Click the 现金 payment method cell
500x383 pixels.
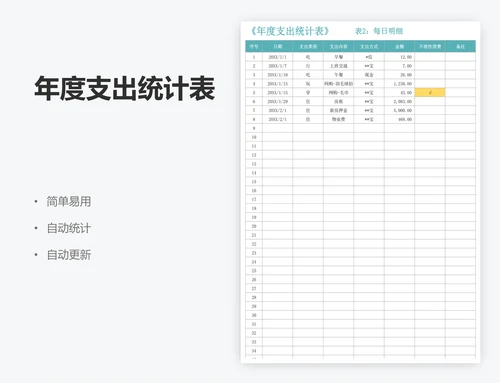[369, 75]
